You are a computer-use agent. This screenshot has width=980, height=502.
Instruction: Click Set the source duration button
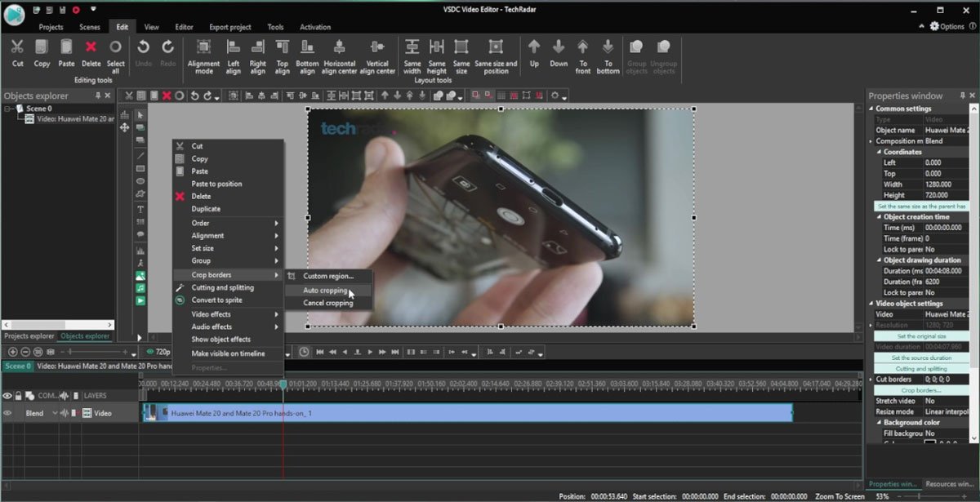pos(921,358)
